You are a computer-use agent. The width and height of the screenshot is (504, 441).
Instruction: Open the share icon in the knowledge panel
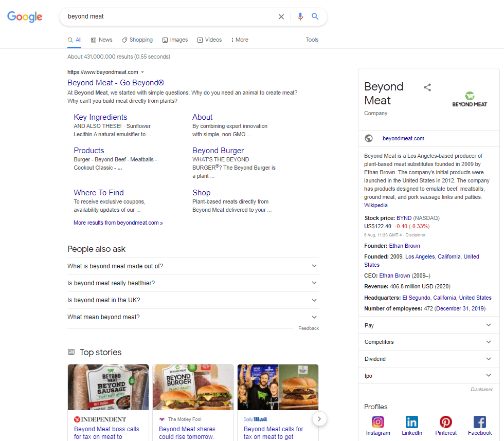(x=427, y=87)
